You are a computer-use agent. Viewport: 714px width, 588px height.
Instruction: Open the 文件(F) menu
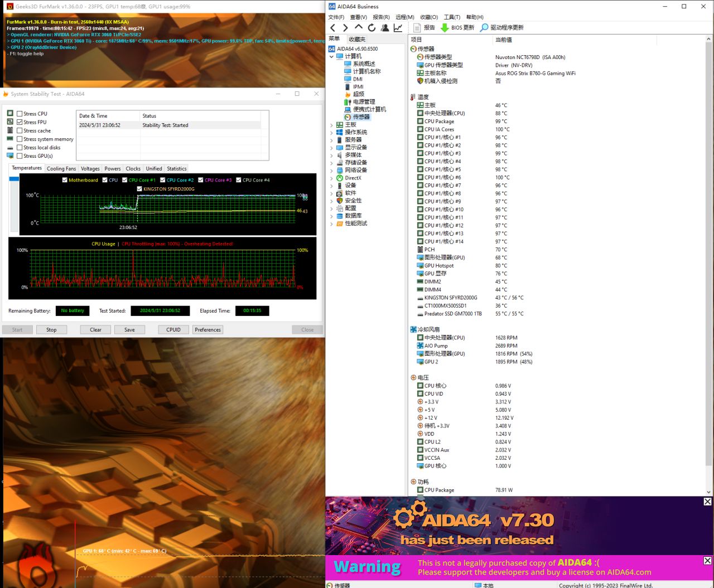pyautogui.click(x=336, y=17)
